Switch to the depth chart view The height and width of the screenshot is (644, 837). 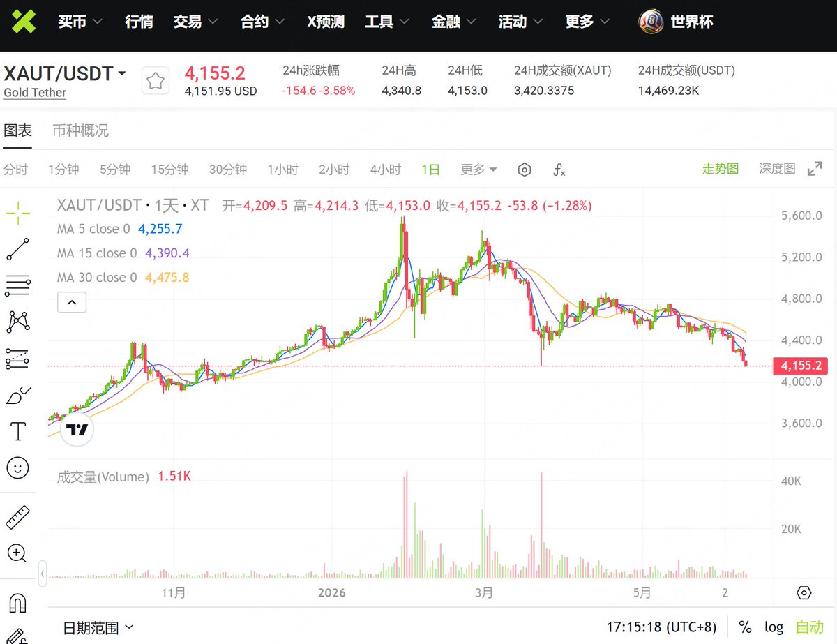777,169
